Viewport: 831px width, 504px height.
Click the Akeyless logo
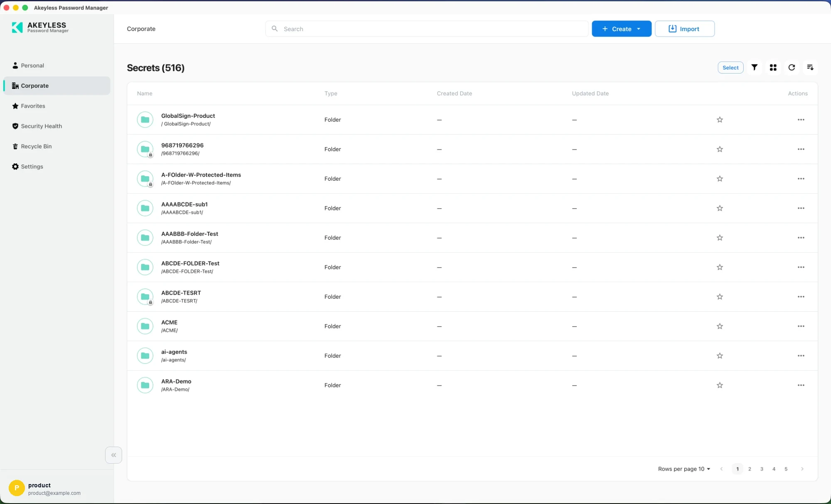40,27
